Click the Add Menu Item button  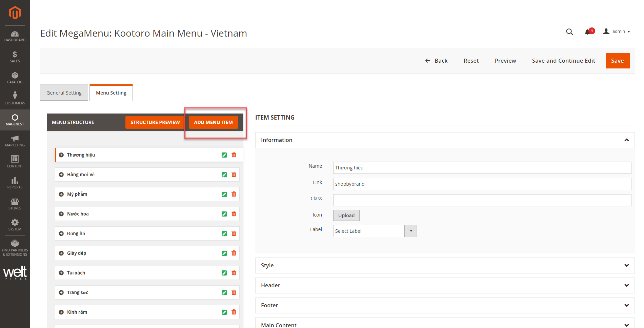(214, 122)
